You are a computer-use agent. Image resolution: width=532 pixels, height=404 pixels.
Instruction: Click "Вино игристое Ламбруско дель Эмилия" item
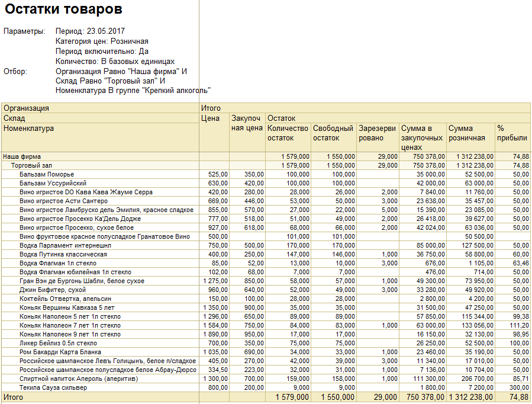click(x=107, y=210)
